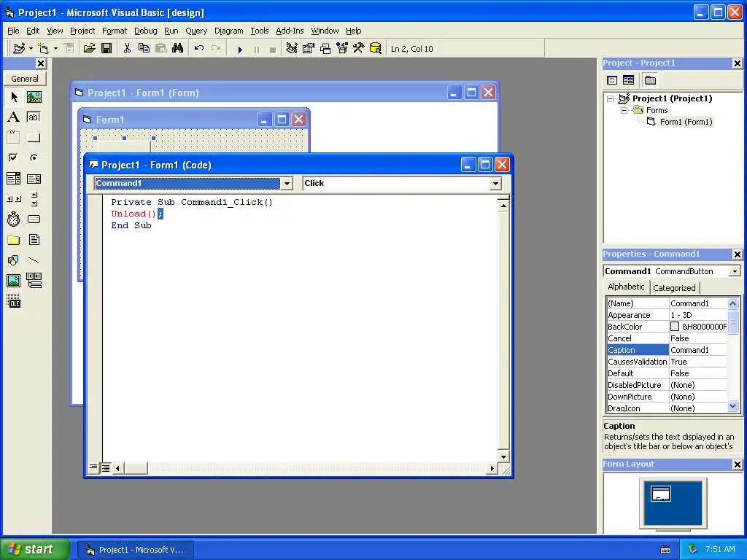Save the project with the floppy icon
The height and width of the screenshot is (560, 747).
107,49
